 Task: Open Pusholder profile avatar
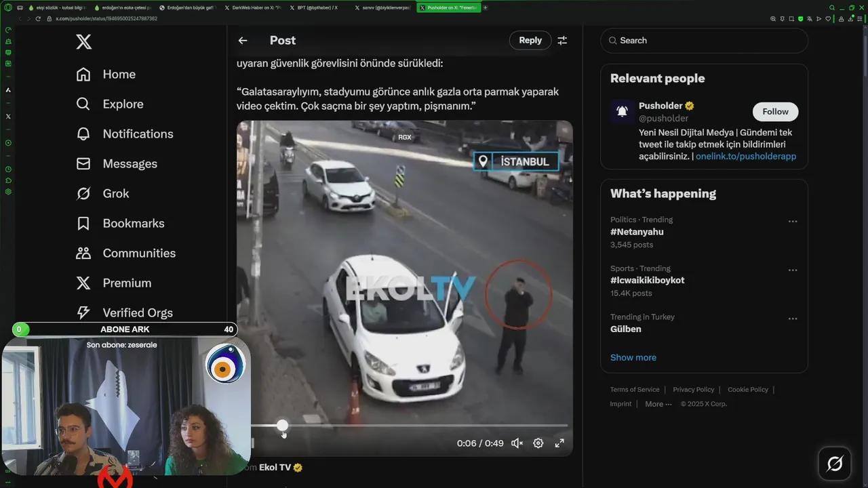coord(622,112)
